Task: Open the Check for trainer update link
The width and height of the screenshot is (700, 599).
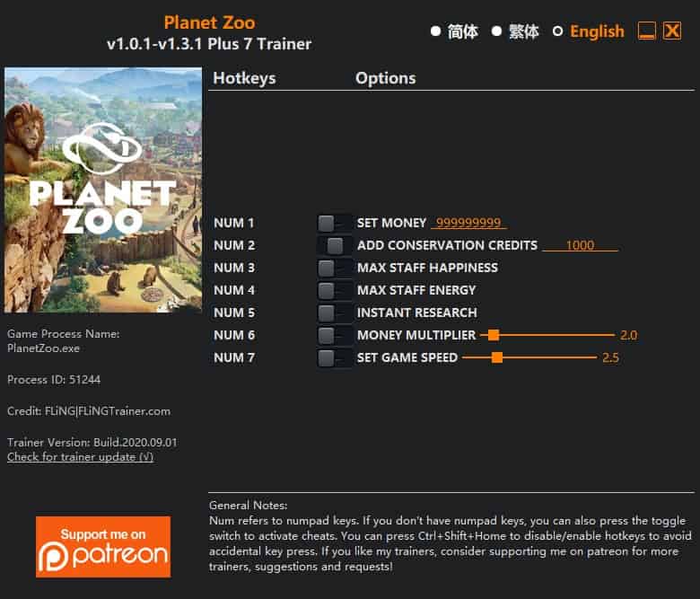Action: coord(81,457)
